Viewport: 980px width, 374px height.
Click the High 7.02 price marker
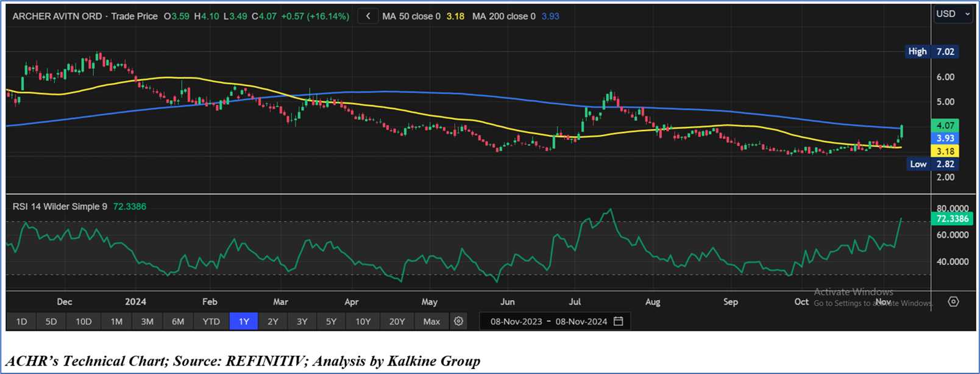(932, 52)
